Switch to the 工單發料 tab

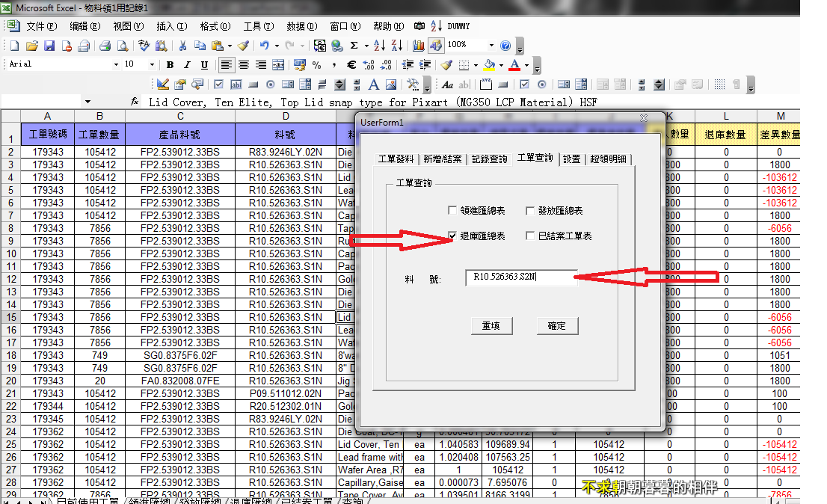[396, 159]
